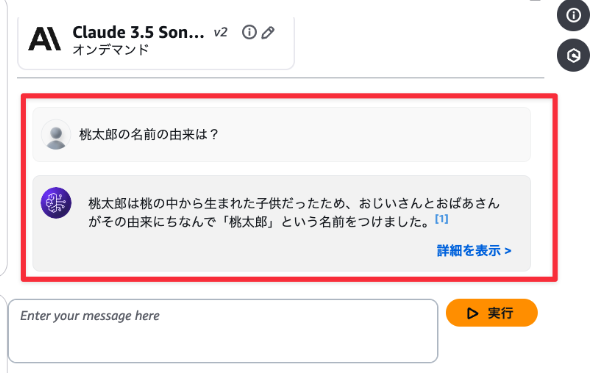Click the Anthropic logo icon
Screen dimensions: 590x373
(44, 39)
